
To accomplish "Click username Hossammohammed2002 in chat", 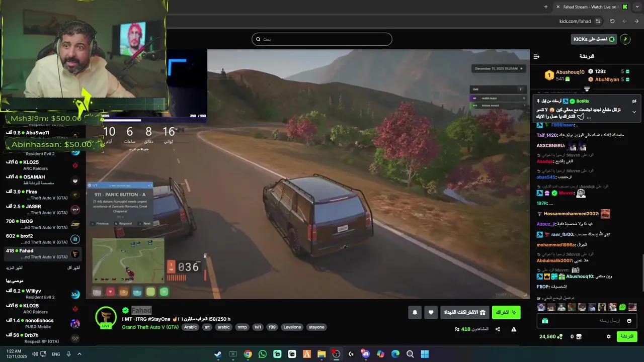I will [x=572, y=214].
